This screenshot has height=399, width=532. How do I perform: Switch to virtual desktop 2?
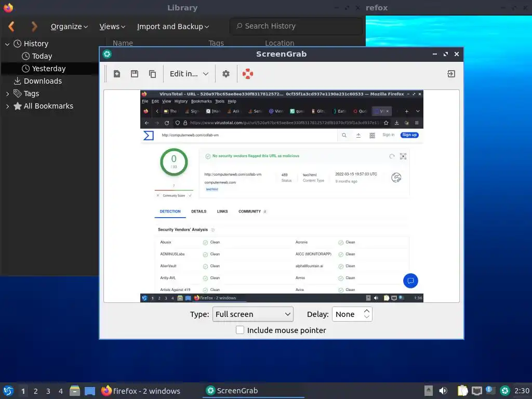[36, 391]
